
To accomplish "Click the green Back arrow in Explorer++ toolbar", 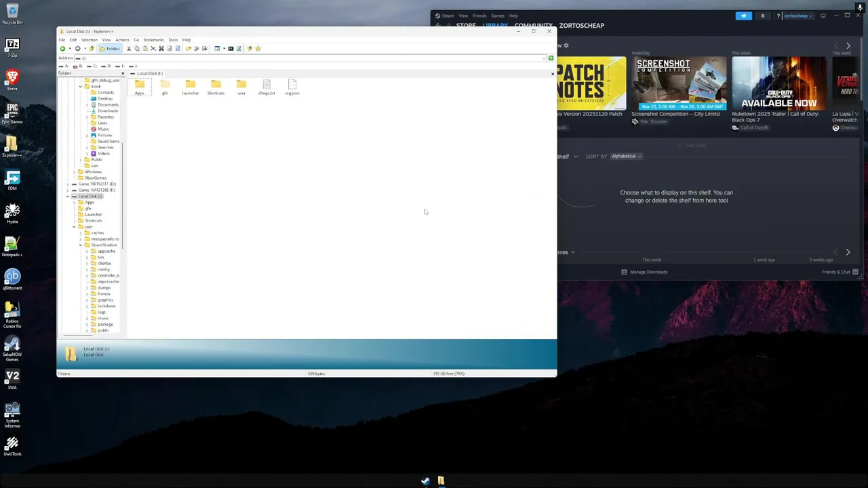I will coord(62,49).
